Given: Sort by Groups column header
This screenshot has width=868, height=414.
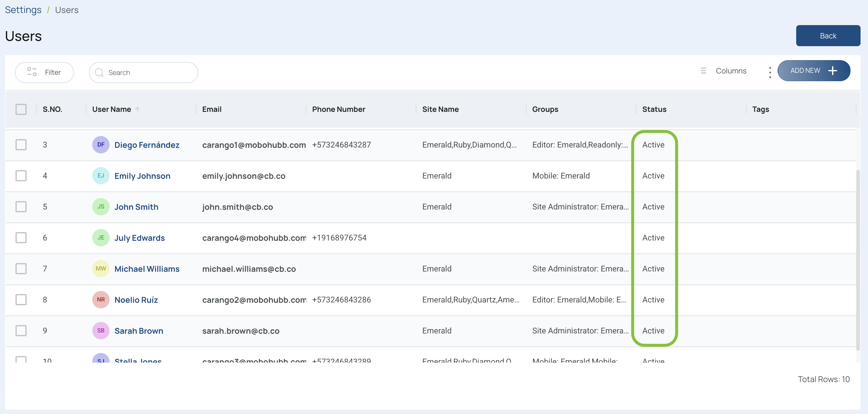Looking at the screenshot, I should (545, 109).
